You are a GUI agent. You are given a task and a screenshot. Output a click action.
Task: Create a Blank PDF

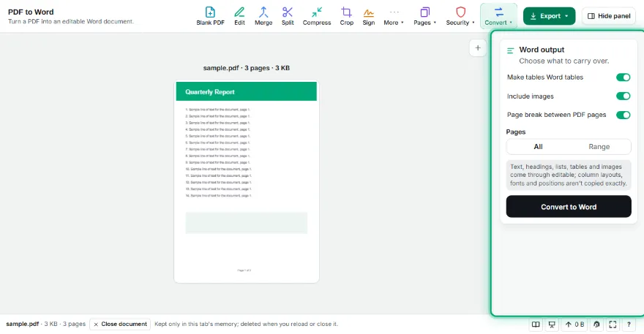(210, 16)
